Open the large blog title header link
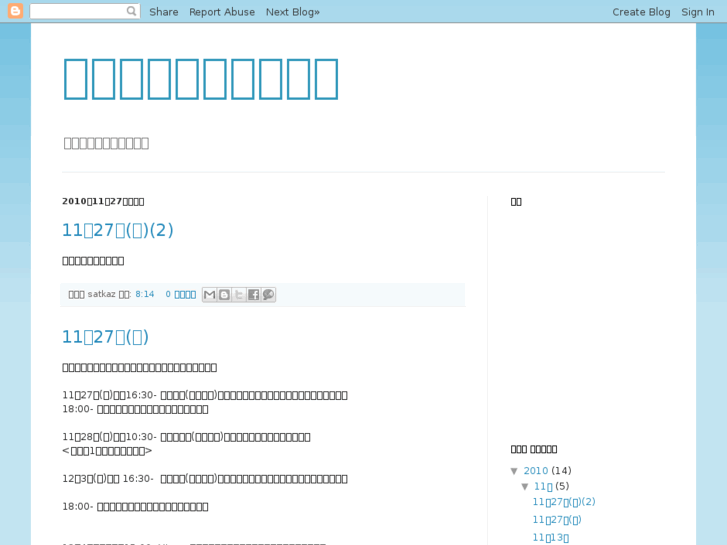This screenshot has width=727, height=545. (201, 79)
